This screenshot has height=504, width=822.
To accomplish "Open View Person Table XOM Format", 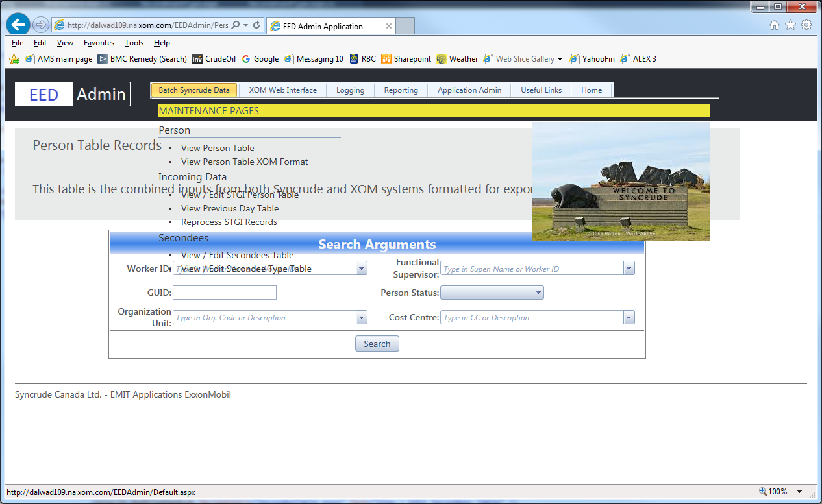I will tap(245, 162).
